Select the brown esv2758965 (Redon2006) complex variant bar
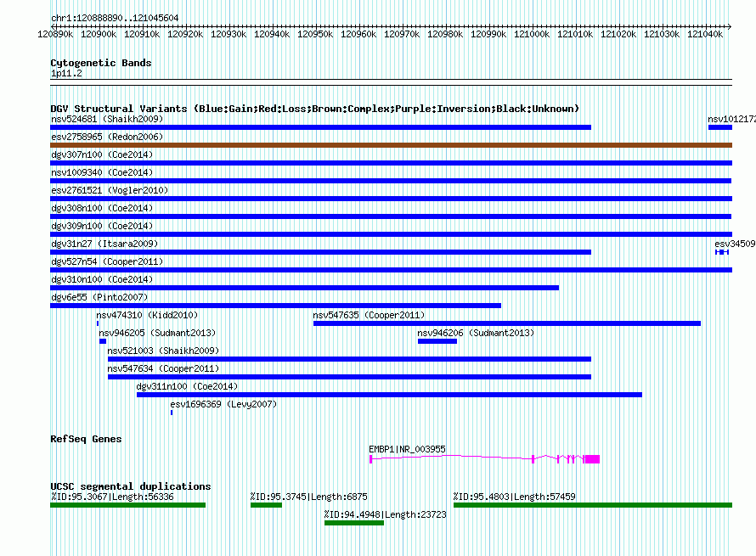The height and width of the screenshot is (556, 756). 391,145
